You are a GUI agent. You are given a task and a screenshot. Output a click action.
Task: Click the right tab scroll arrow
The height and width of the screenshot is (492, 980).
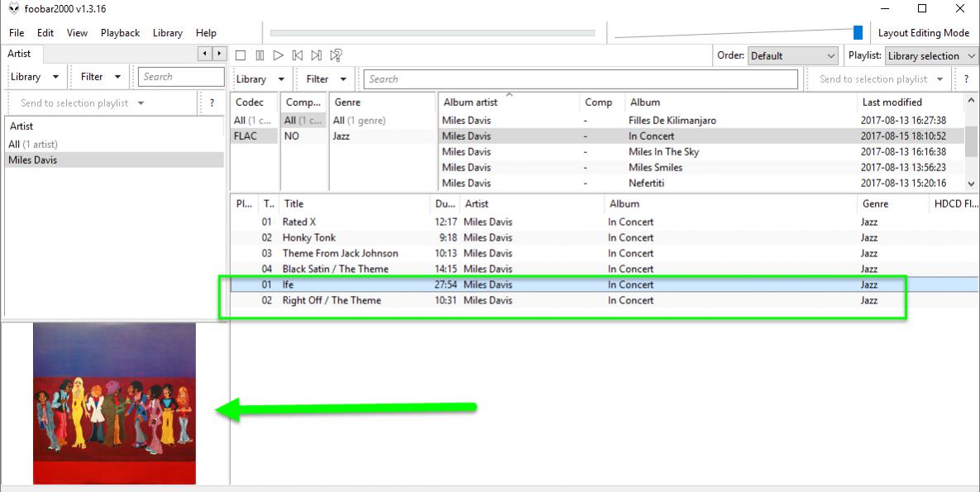(218, 54)
